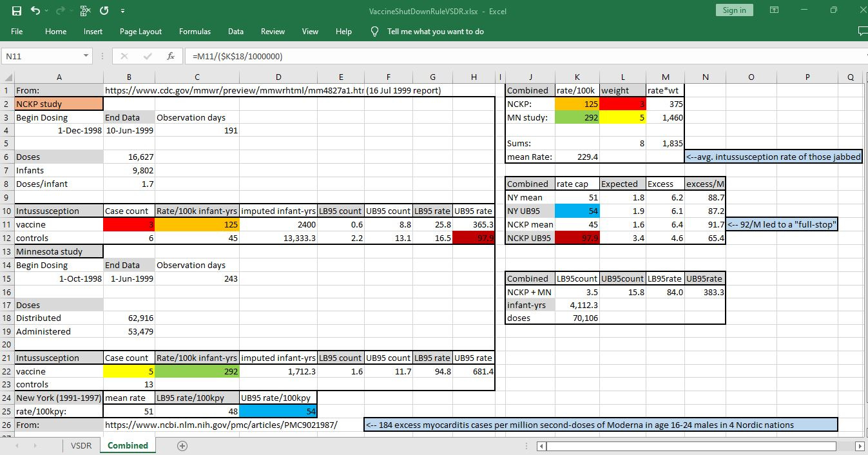
Task: Click the '92/M led to a full-stop' note
Action: (x=782, y=225)
